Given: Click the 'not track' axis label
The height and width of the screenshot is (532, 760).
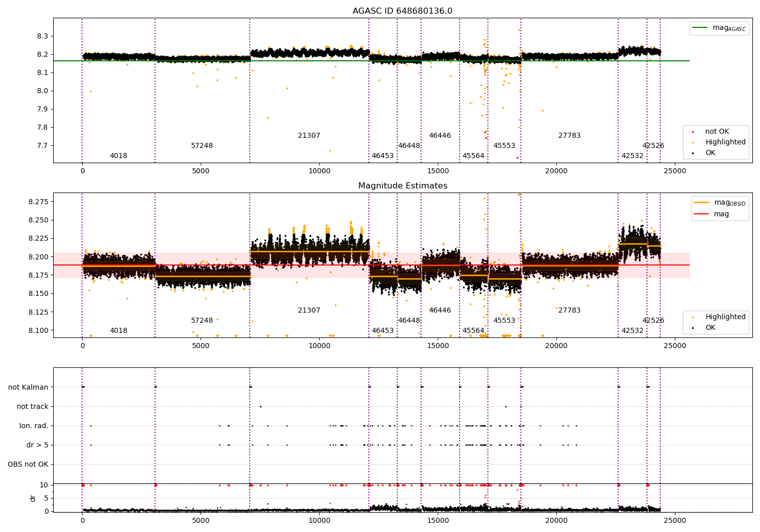Looking at the screenshot, I should pos(32,406).
